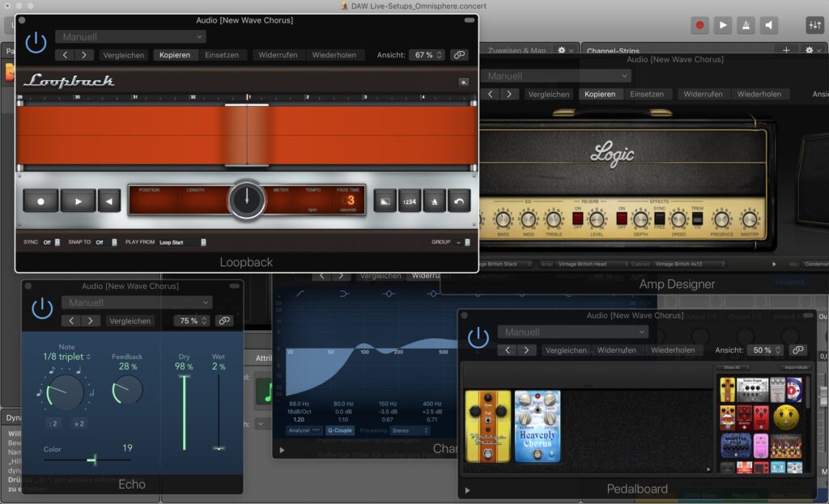Toggle the Amp Designer Sync/Free switch
This screenshot has height=504, width=829.
659,218
